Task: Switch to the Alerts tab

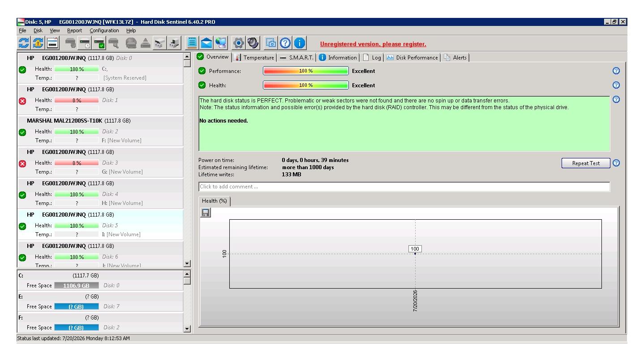Action: point(455,57)
